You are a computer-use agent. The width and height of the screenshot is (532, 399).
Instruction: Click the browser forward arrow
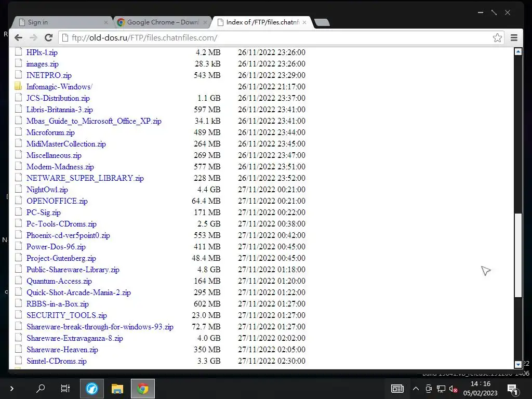click(33, 37)
